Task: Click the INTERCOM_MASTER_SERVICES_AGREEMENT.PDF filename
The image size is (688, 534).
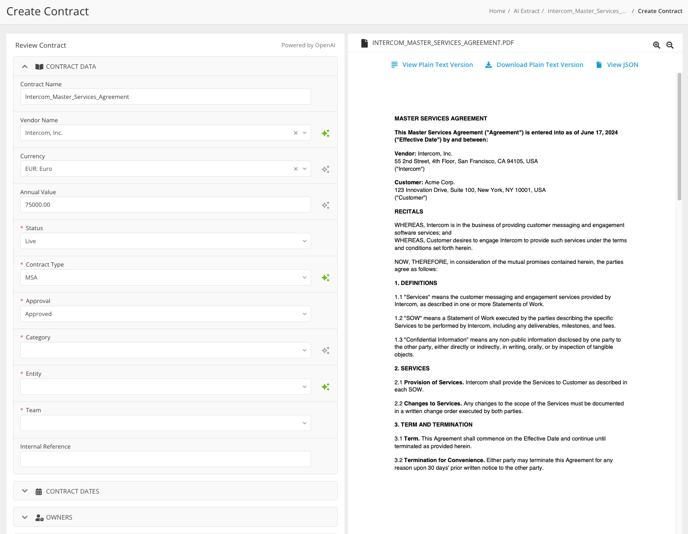Action: pos(443,43)
